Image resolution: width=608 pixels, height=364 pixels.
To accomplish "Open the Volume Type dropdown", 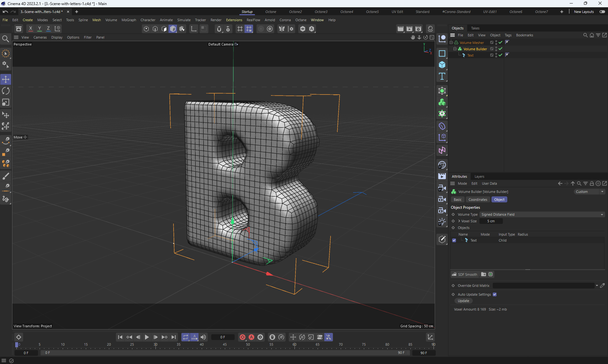I will click(542, 214).
